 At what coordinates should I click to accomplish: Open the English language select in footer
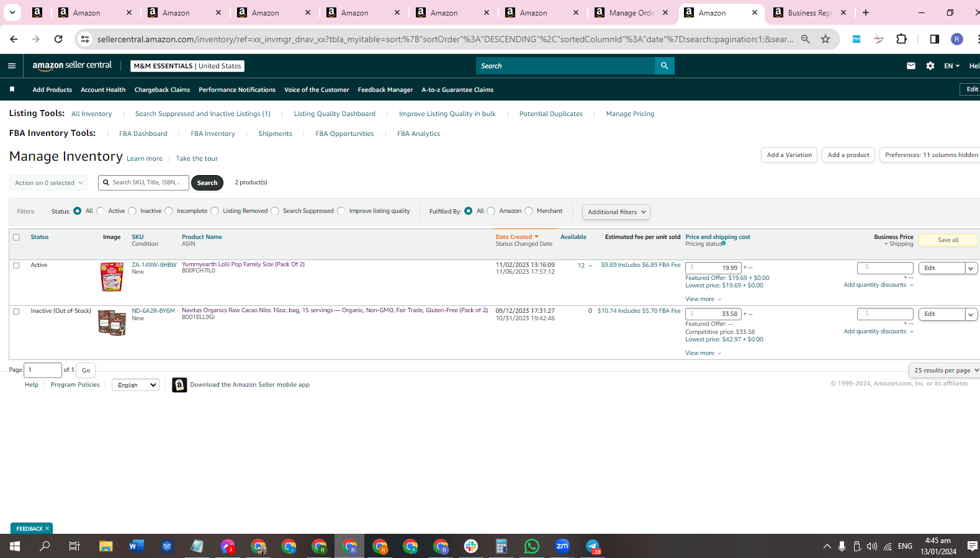pyautogui.click(x=135, y=385)
